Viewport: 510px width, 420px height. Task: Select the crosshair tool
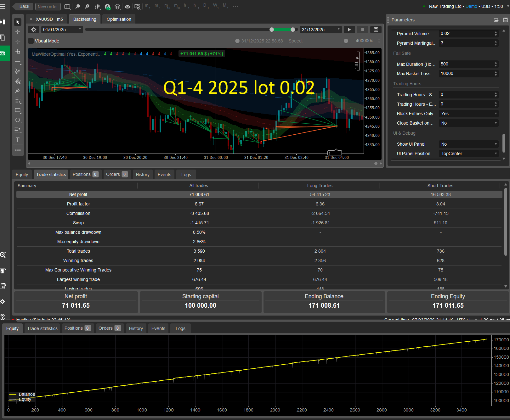tap(18, 31)
